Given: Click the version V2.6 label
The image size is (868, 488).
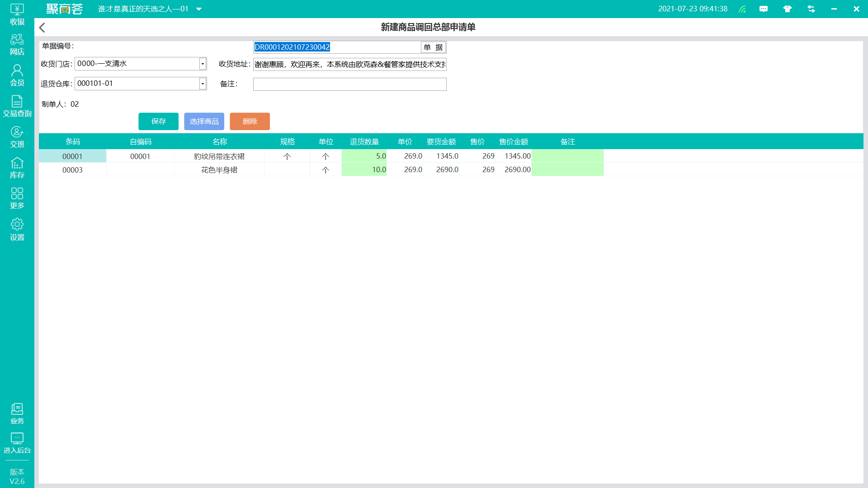Looking at the screenshot, I should click(x=17, y=476).
